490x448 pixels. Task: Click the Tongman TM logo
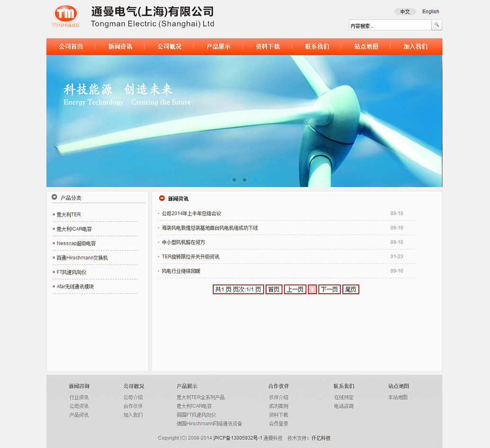65,16
